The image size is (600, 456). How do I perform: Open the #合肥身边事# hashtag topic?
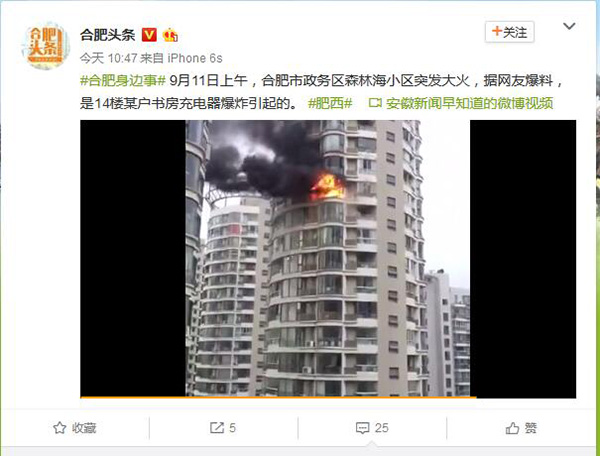coord(122,81)
